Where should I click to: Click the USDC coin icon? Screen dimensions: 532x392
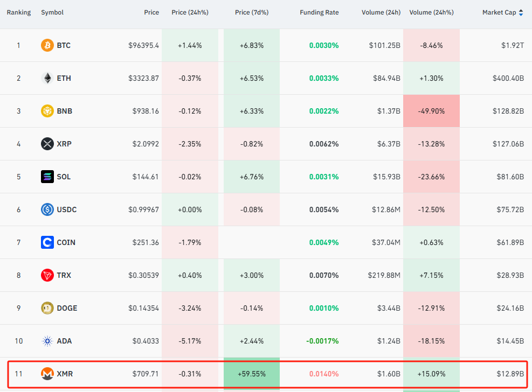(47, 209)
